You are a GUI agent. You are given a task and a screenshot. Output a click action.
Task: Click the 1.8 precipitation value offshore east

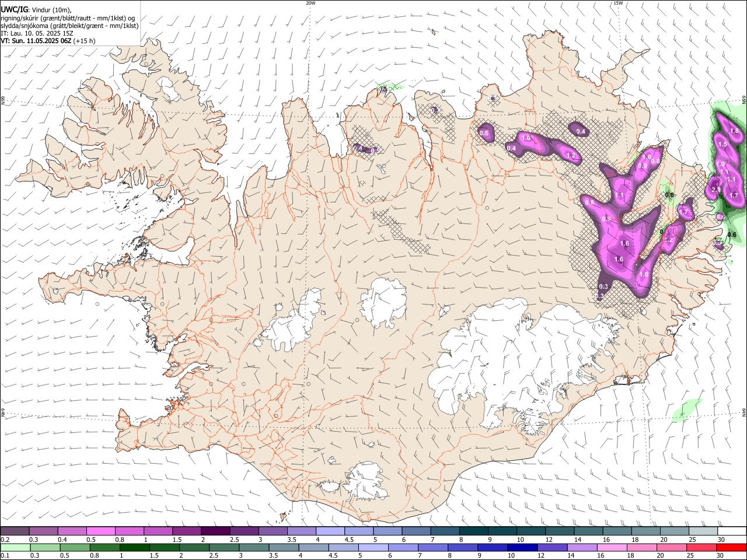pyautogui.click(x=734, y=131)
